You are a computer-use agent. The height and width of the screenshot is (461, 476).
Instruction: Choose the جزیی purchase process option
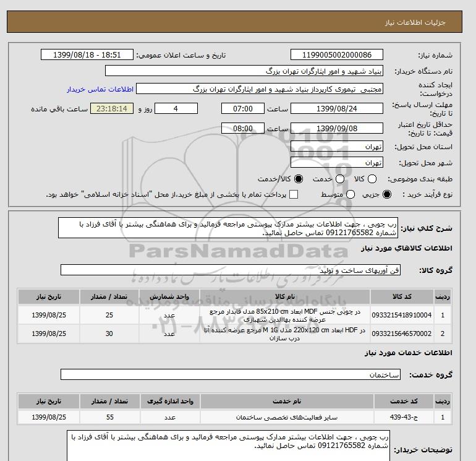coord(387,194)
